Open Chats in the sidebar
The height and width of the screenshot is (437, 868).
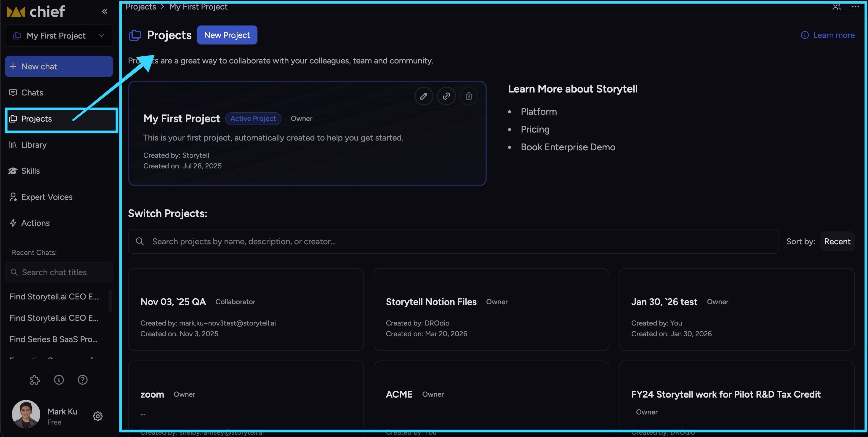[x=59, y=93]
